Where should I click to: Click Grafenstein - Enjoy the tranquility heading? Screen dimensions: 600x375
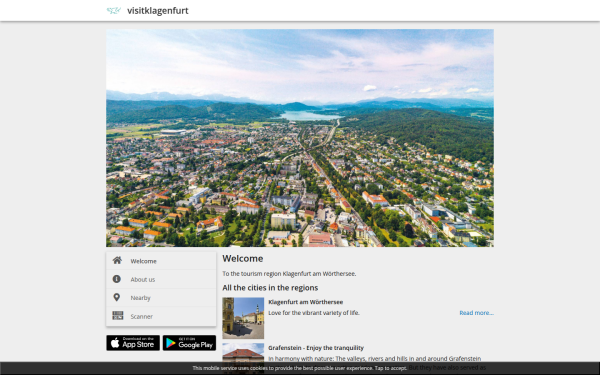[x=316, y=348]
